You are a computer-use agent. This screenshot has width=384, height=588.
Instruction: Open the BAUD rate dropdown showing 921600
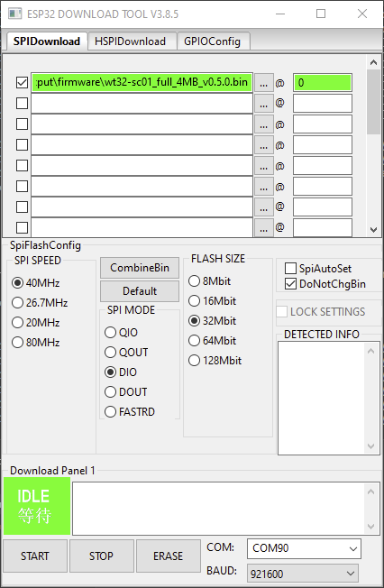pos(302,574)
